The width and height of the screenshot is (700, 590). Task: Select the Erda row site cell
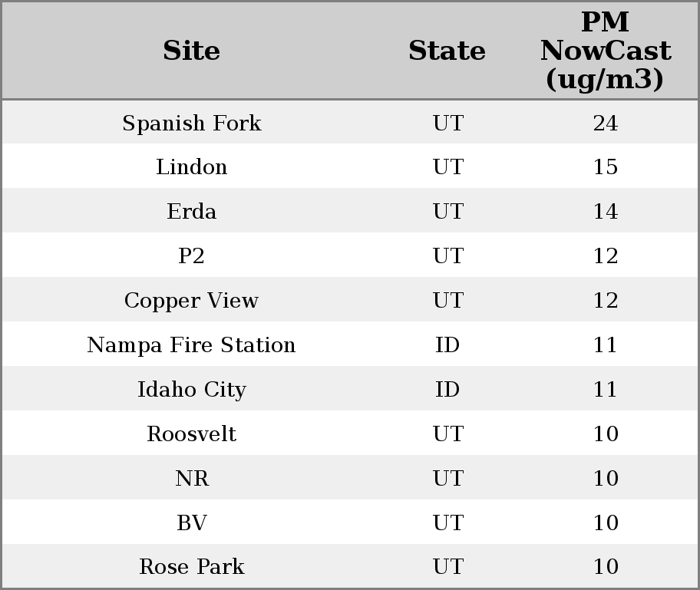(x=191, y=212)
